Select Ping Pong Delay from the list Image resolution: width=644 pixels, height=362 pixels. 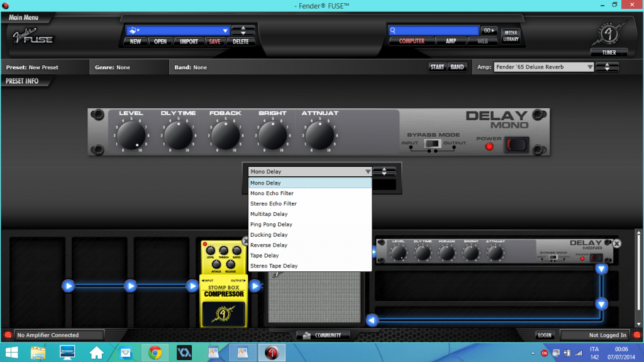click(310, 224)
